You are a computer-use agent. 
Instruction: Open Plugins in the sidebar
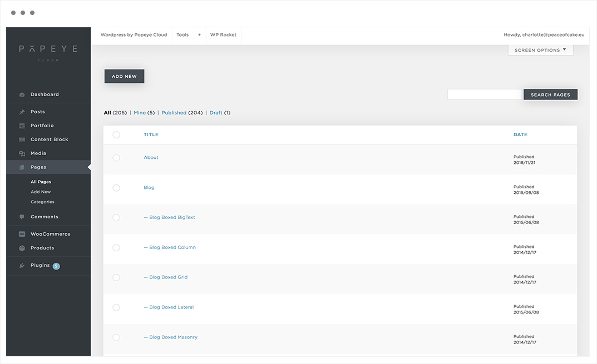(40, 266)
